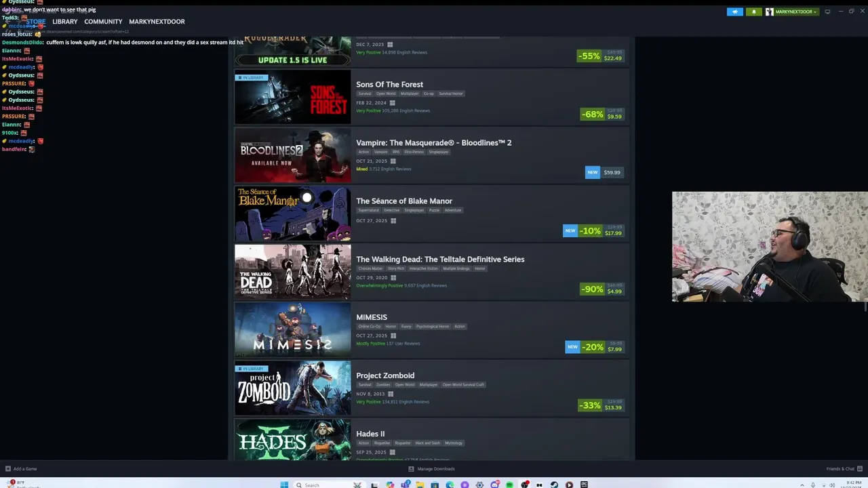Open the MARKYNEXTDOOR profile menu
Image resolution: width=868 pixels, height=488 pixels.
157,22
